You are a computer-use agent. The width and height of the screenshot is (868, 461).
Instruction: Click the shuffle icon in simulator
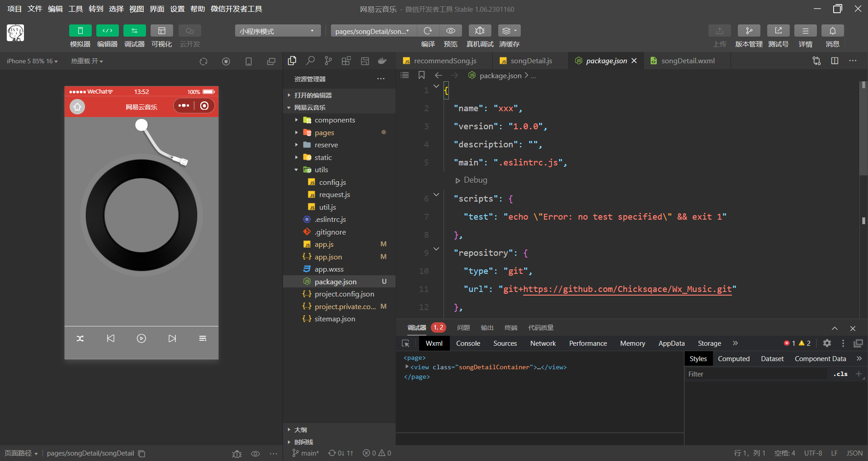click(80, 339)
